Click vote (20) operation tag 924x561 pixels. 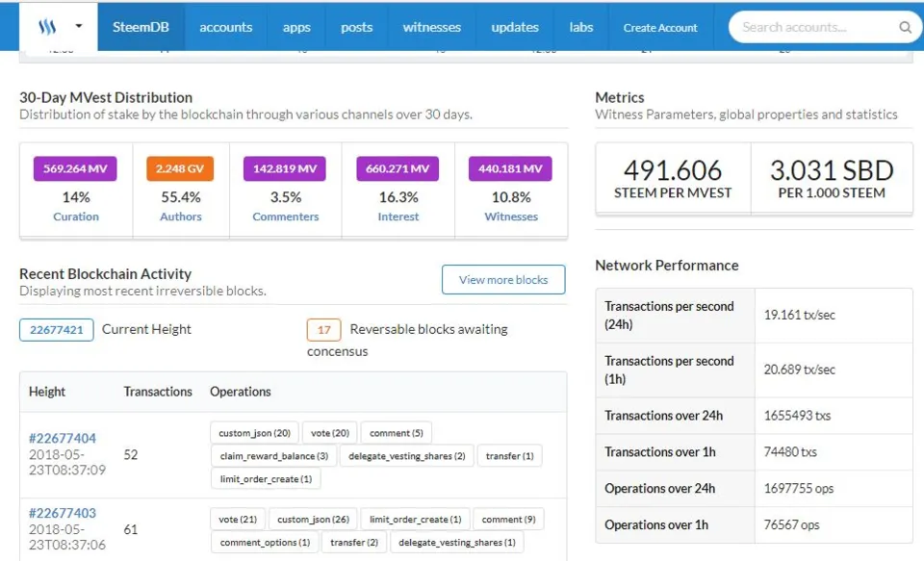[330, 432]
